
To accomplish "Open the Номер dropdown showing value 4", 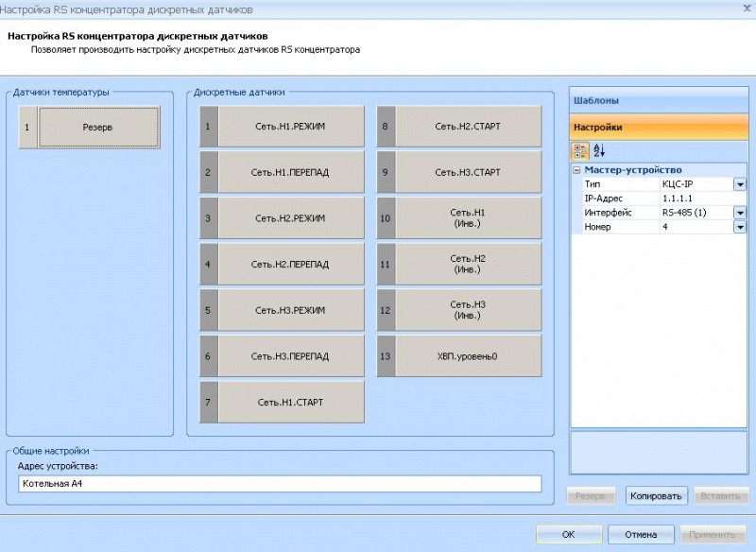I will point(740,226).
